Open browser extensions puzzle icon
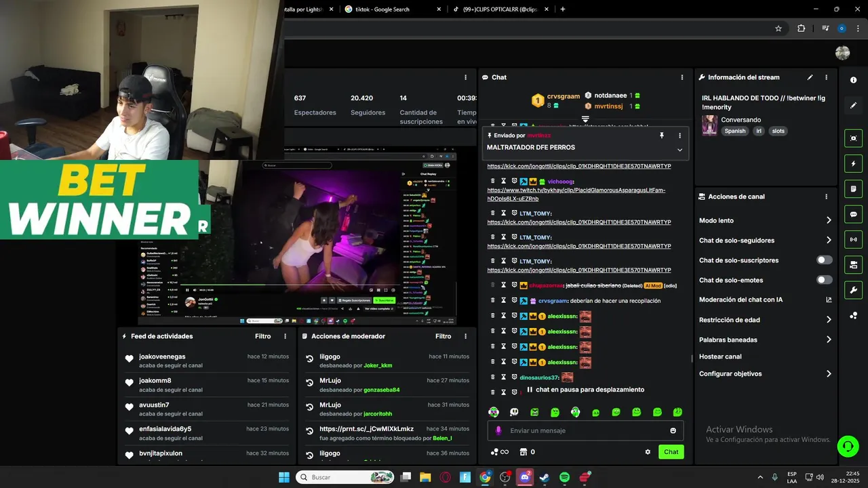868x488 pixels. coord(801,28)
